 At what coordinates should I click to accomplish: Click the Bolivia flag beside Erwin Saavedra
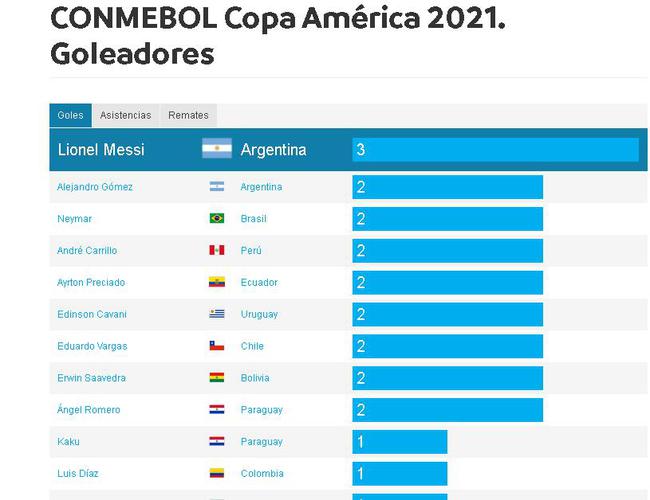(x=216, y=378)
